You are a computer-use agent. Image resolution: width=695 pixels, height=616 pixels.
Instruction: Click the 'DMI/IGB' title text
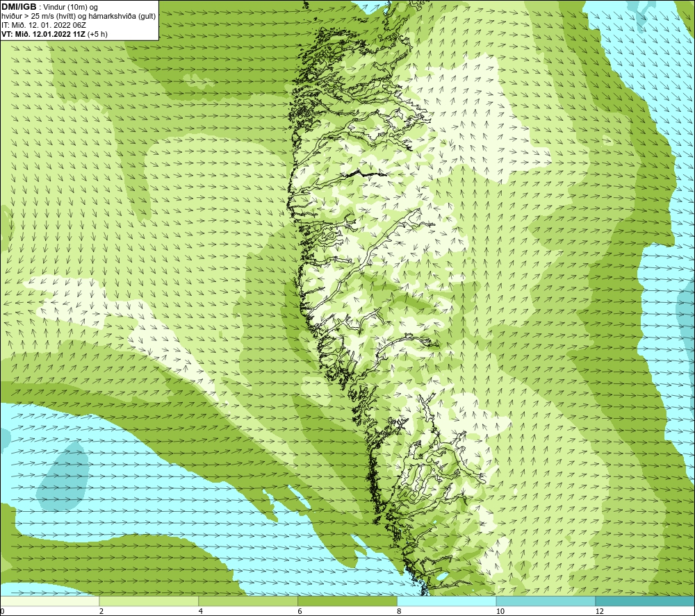coord(19,7)
